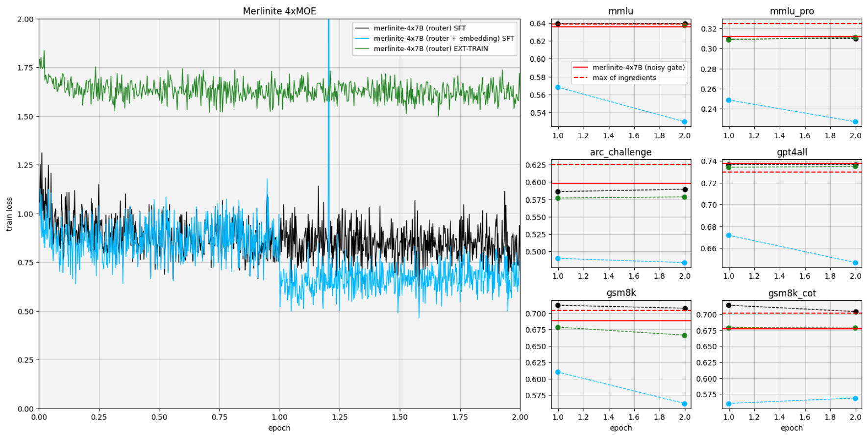Screen dimensions: 868x436
Task: Click the black arc_challenge point at epoch 1.0
Action: click(x=558, y=192)
